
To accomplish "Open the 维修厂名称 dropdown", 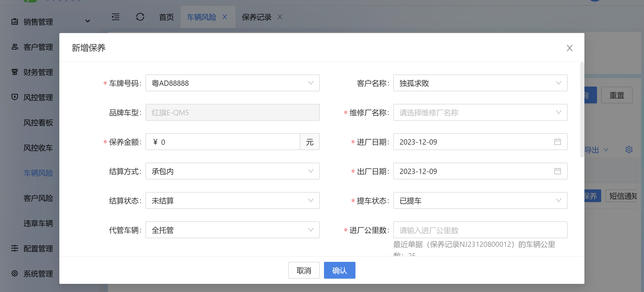I will (480, 113).
